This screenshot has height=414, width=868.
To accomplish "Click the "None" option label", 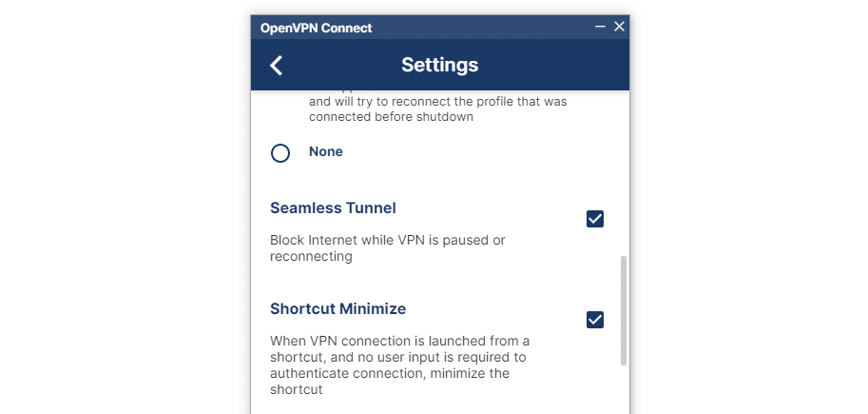I will (325, 151).
